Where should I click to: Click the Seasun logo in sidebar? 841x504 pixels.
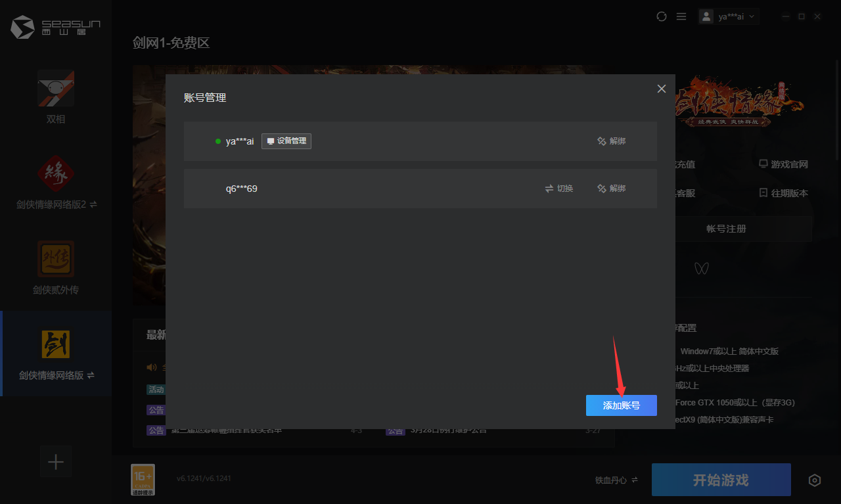56,27
